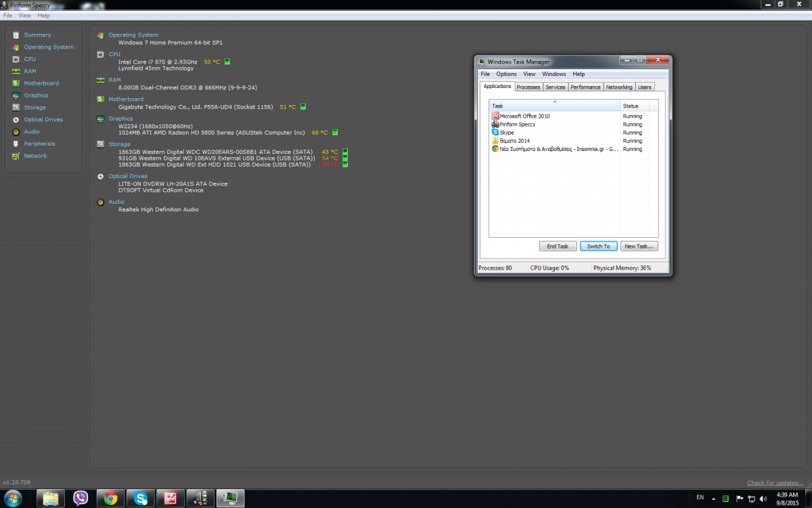Switch to the Applications tab
The height and width of the screenshot is (508, 812).
point(497,86)
